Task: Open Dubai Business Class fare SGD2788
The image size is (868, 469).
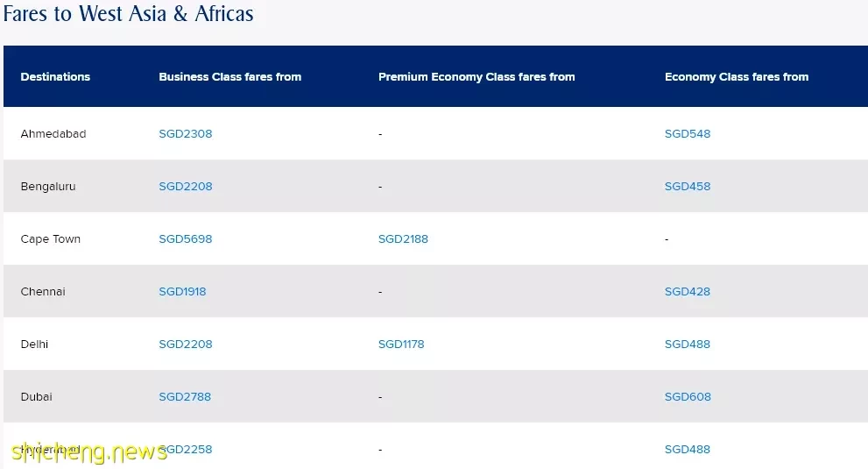Action: [x=185, y=397]
